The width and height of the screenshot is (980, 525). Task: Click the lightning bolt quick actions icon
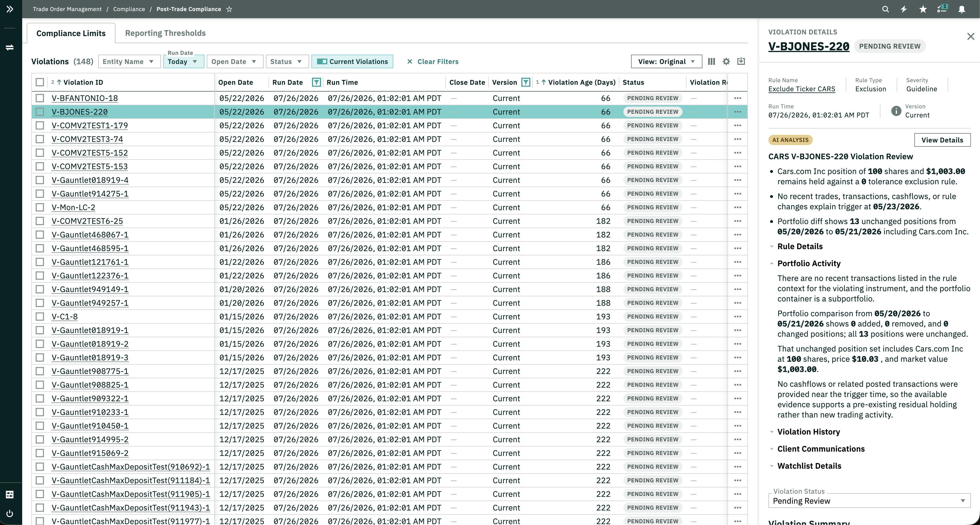coord(904,9)
